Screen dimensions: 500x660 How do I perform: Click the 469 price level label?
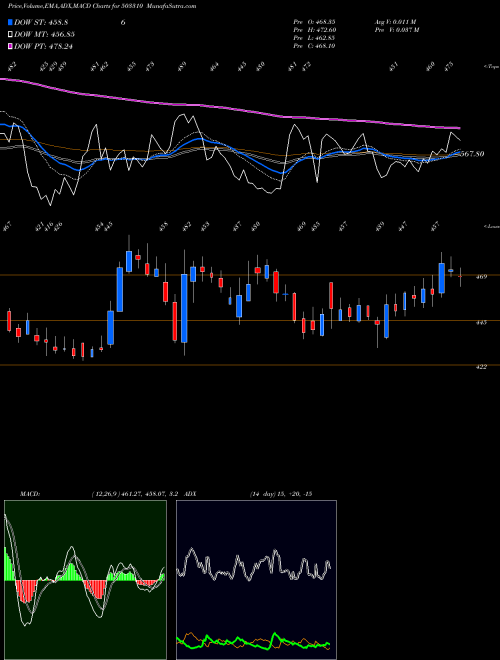pos(482,277)
